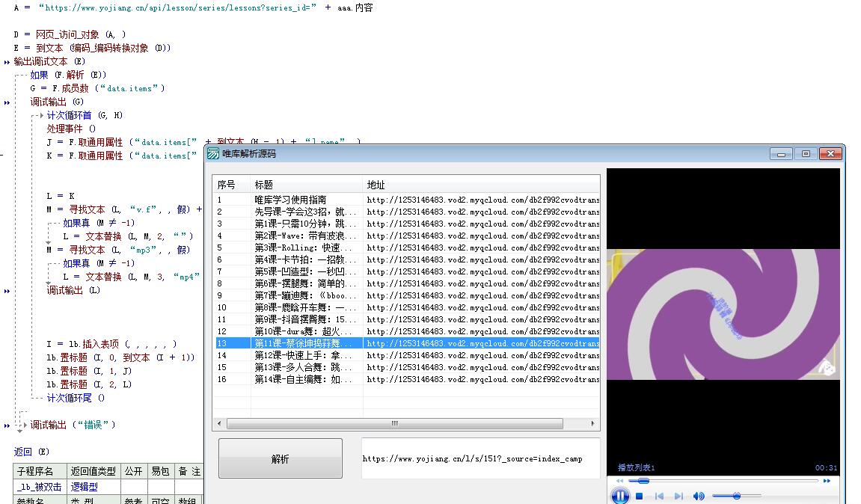Click the 逻辑型 return type cell
The height and width of the screenshot is (504, 861).
click(x=94, y=487)
